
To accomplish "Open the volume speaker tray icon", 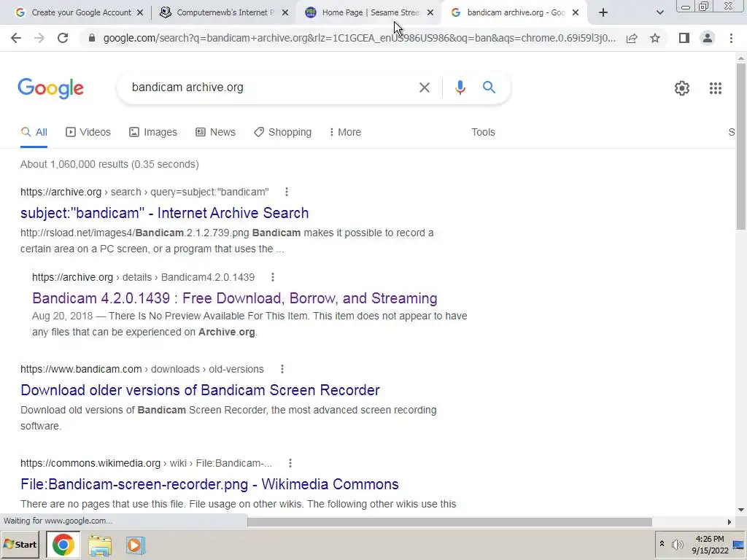I will [x=677, y=544].
